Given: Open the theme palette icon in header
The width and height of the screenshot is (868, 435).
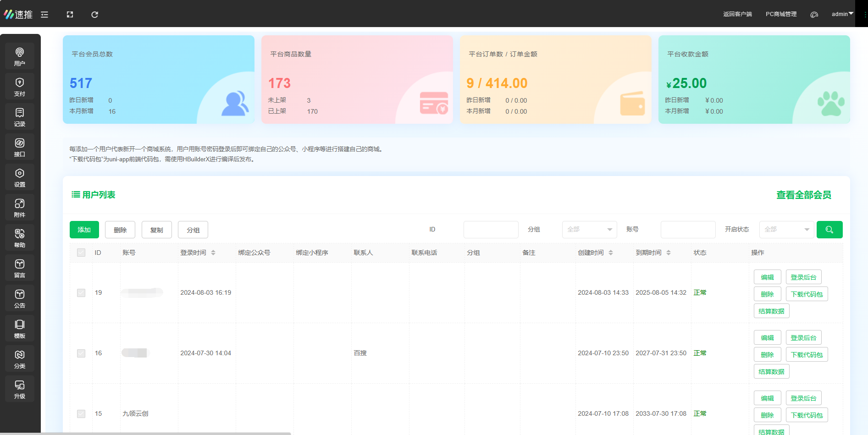Looking at the screenshot, I should click(x=814, y=15).
